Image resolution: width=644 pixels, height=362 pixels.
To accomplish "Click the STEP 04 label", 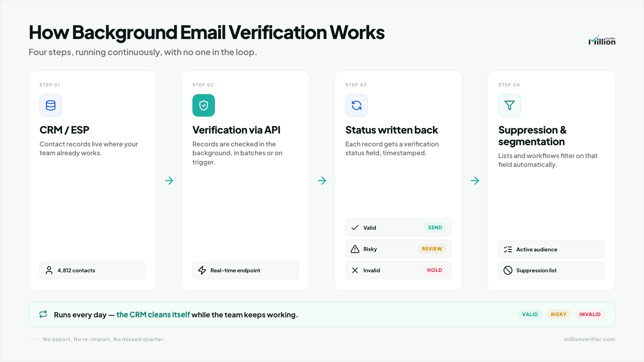I will pos(509,85).
